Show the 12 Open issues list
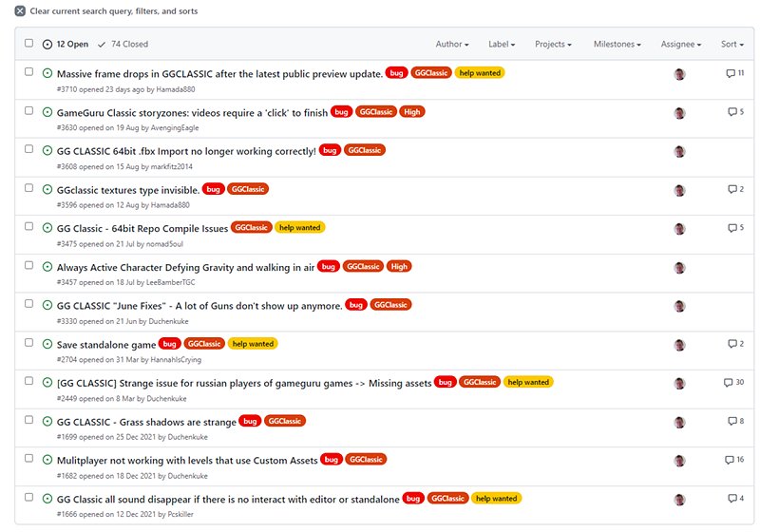Viewport: 760px width, 532px height. [66, 45]
